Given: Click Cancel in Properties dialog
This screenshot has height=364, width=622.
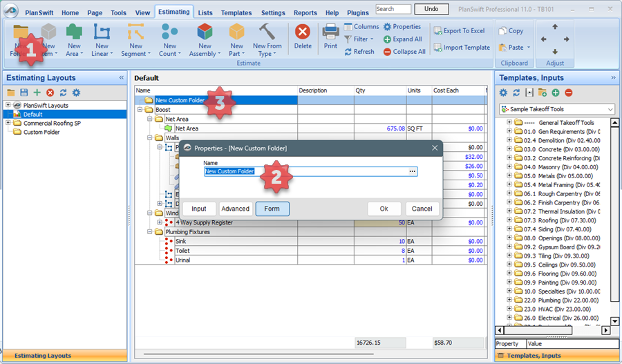Looking at the screenshot, I should (x=422, y=209).
